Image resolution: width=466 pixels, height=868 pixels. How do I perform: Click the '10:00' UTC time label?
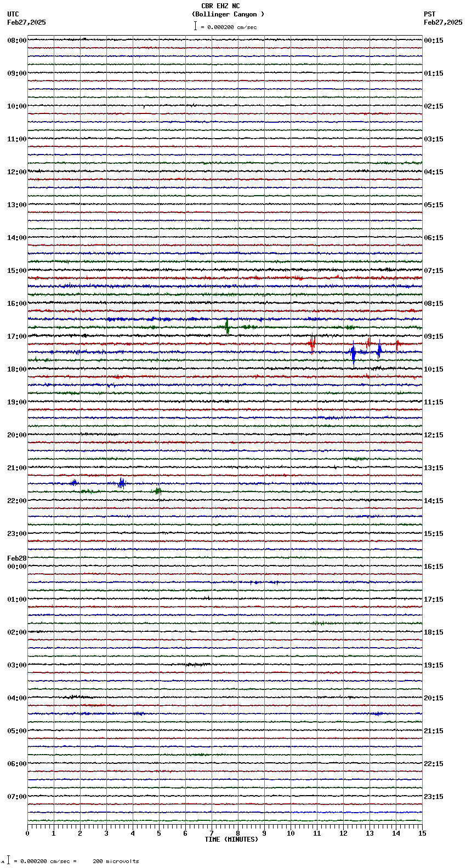[16, 106]
